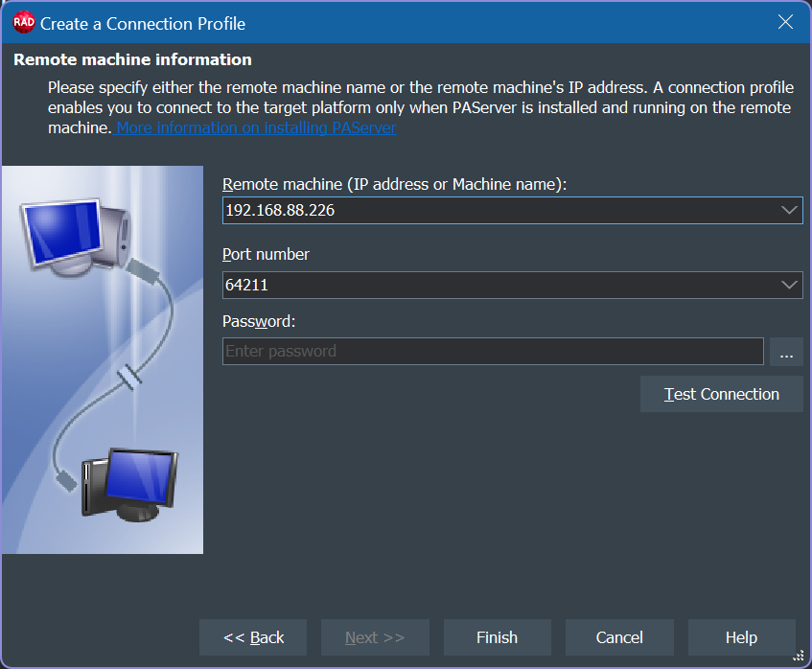Expand the Port number dropdown arrow
Screen dimensions: 812x669
(789, 285)
